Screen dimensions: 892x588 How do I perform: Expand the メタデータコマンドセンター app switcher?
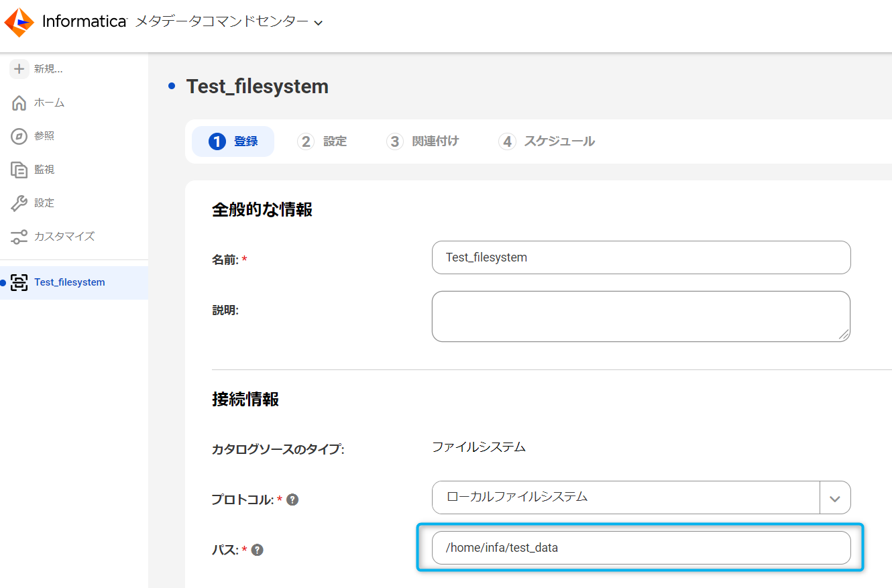319,23
